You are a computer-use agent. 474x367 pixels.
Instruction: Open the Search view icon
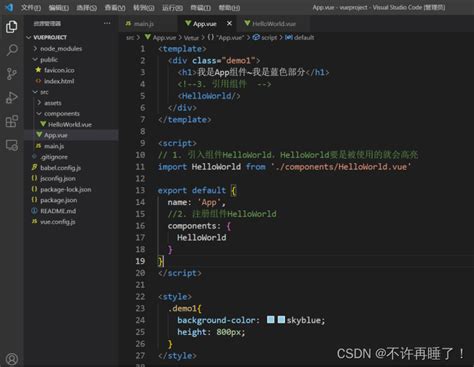point(12,50)
